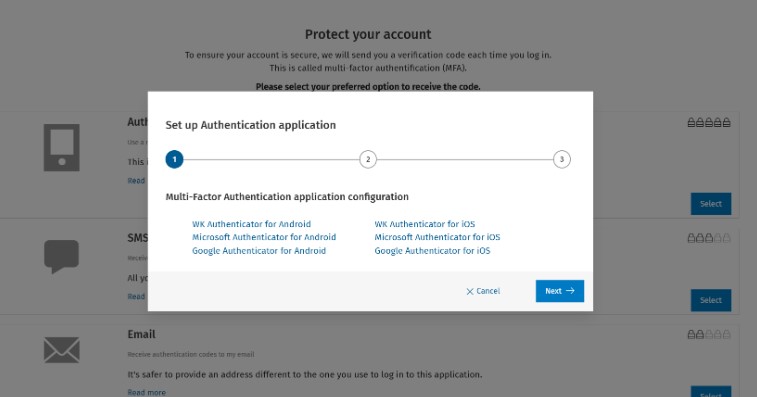Open Read more under Email option
Screen dimensions: 757x397
147,393
